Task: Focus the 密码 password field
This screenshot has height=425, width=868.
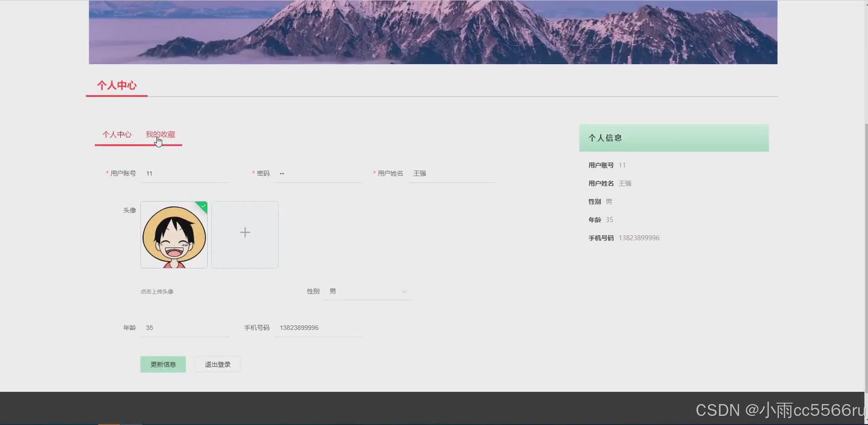Action: pos(318,173)
